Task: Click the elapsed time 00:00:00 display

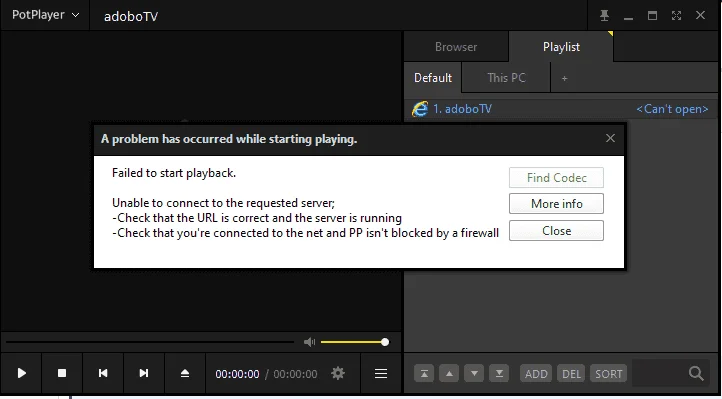Action: (237, 374)
